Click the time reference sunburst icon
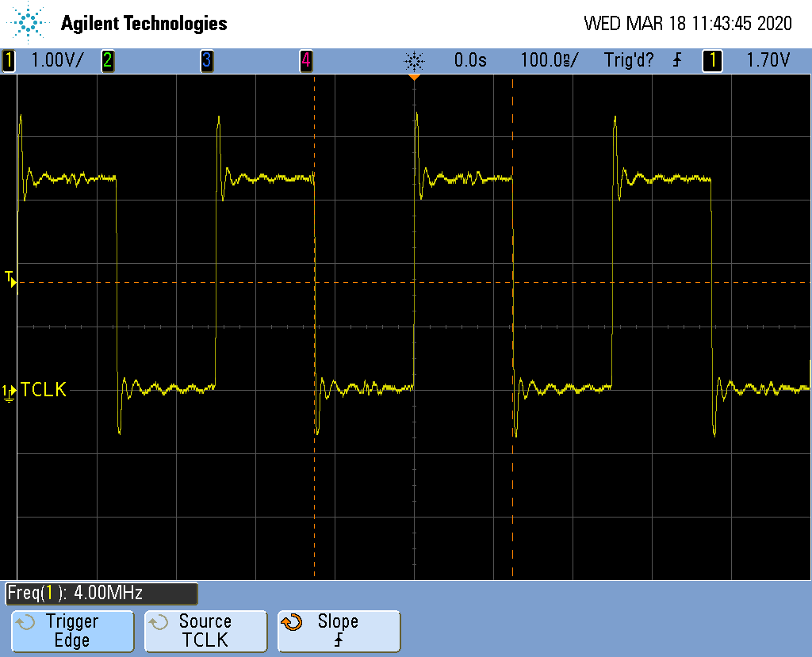The image size is (812, 657). point(414,60)
